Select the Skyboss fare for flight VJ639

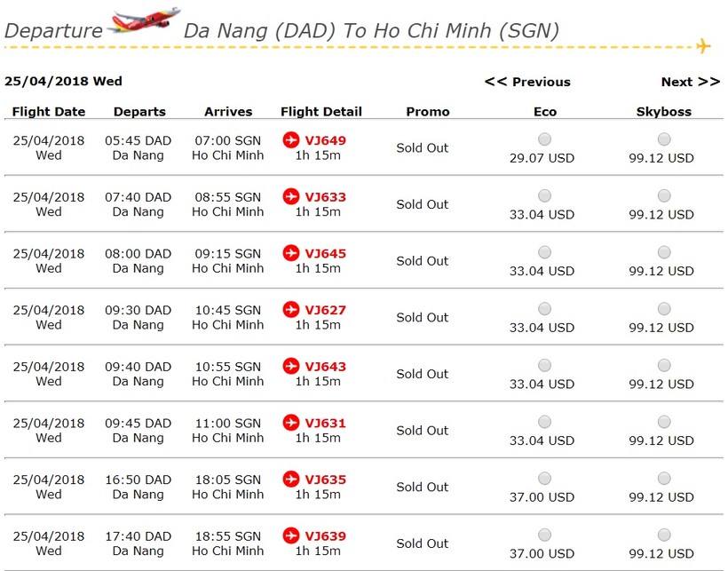(664, 535)
